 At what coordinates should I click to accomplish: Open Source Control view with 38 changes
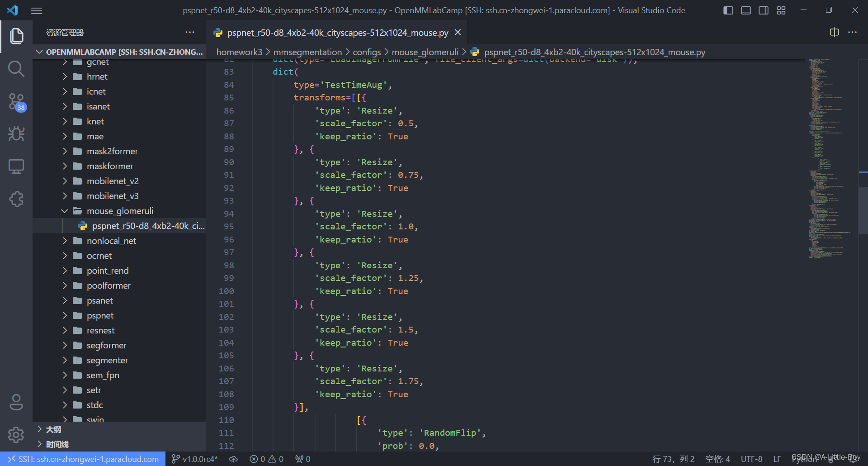(16, 102)
